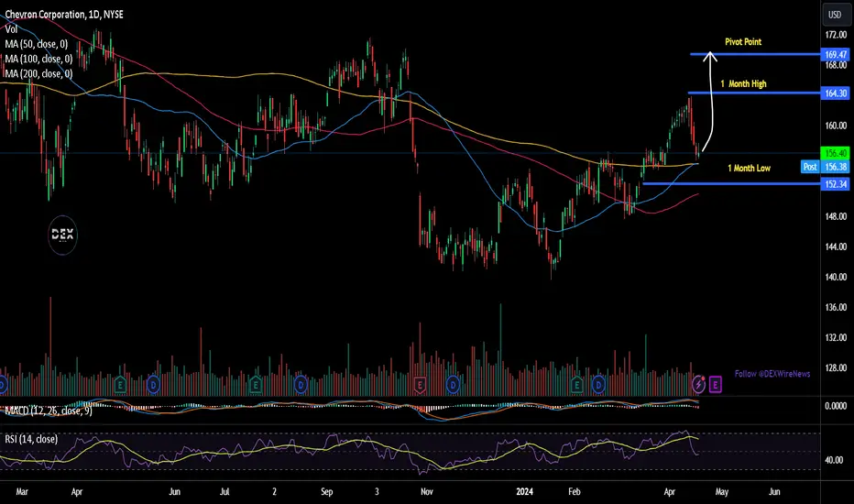This screenshot has height=504, width=854.
Task: Select the Vol indicator legend
Action: [x=11, y=29]
